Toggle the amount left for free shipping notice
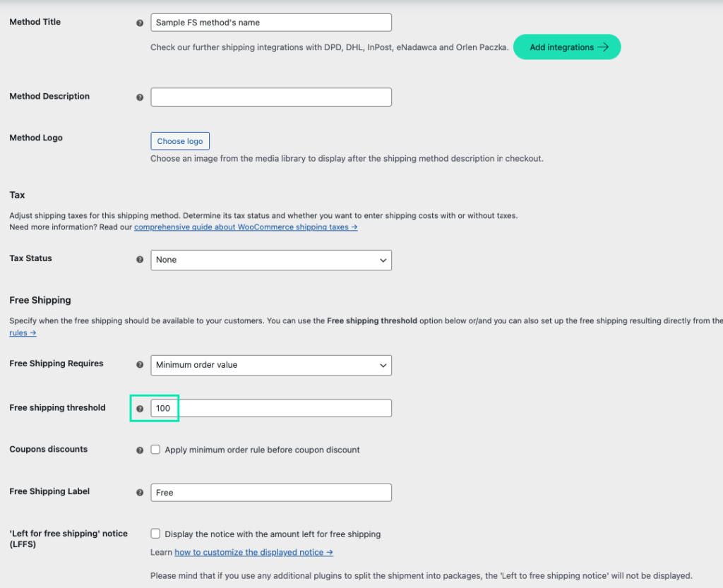The height and width of the screenshot is (588, 723). coord(156,534)
